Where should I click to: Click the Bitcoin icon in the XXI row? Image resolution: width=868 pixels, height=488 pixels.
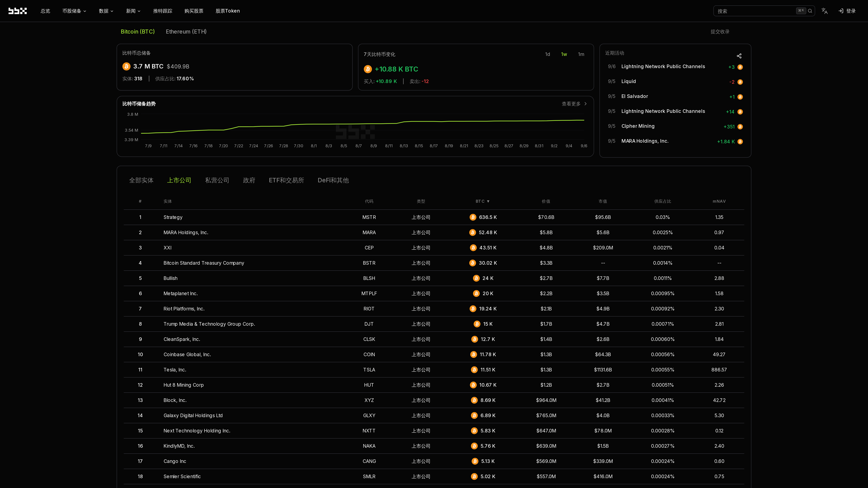(473, 248)
